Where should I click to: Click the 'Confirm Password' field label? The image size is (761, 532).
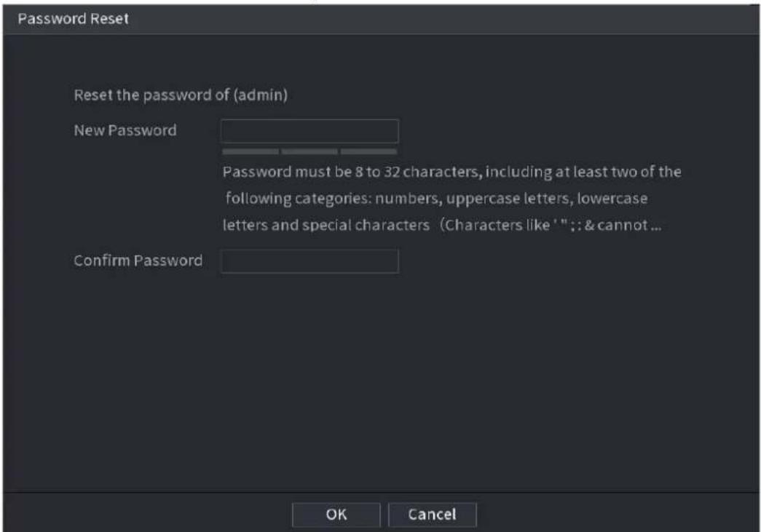(138, 261)
